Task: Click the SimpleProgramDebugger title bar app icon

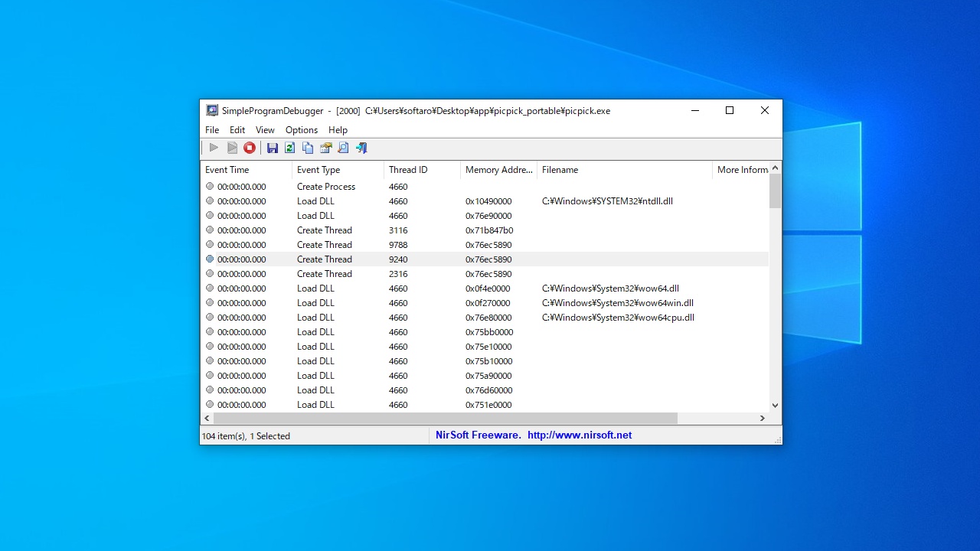Action: (x=212, y=110)
